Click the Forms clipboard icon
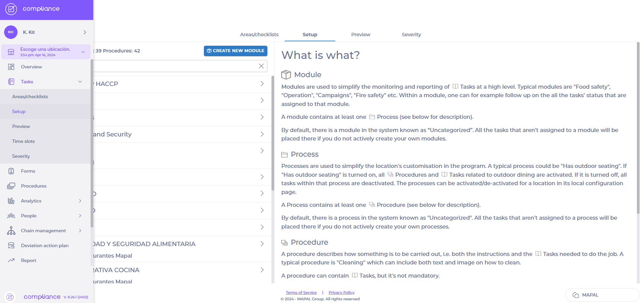644x303 pixels. pyautogui.click(x=11, y=171)
